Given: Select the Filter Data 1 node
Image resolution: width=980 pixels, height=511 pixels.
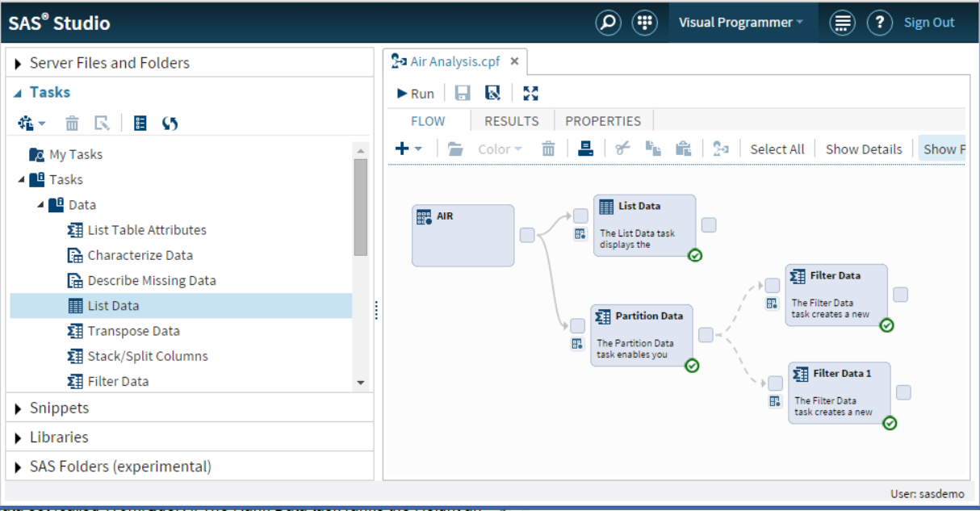Looking at the screenshot, I should (840, 392).
